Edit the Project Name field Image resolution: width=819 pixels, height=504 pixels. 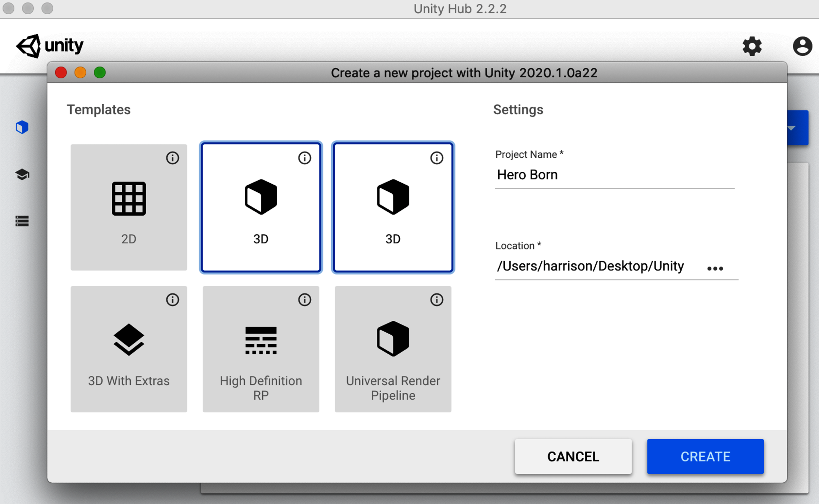[x=615, y=175]
